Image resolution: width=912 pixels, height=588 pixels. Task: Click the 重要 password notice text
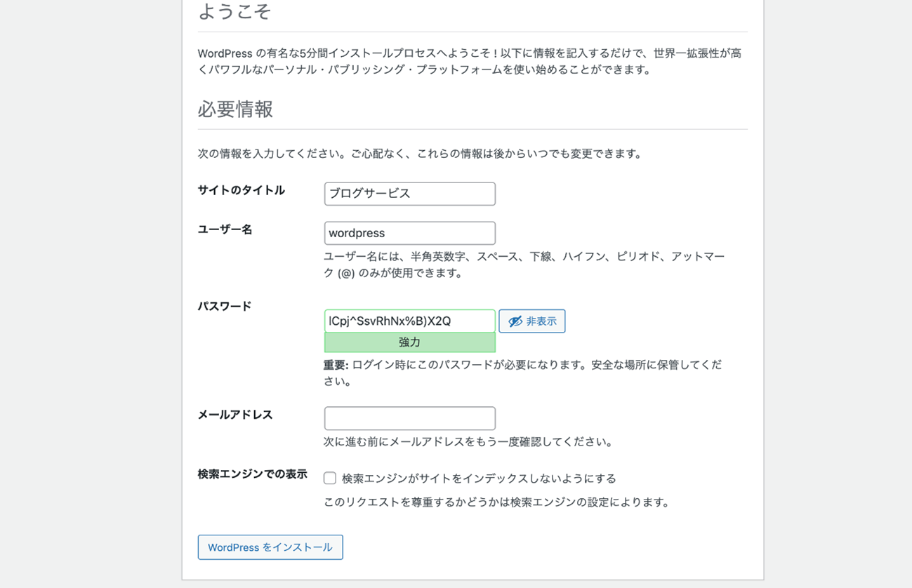point(522,373)
